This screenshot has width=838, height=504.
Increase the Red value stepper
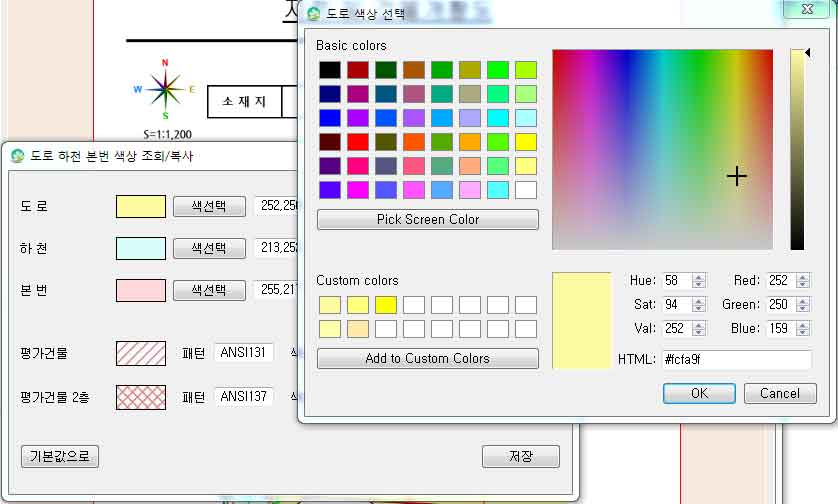[x=805, y=277]
